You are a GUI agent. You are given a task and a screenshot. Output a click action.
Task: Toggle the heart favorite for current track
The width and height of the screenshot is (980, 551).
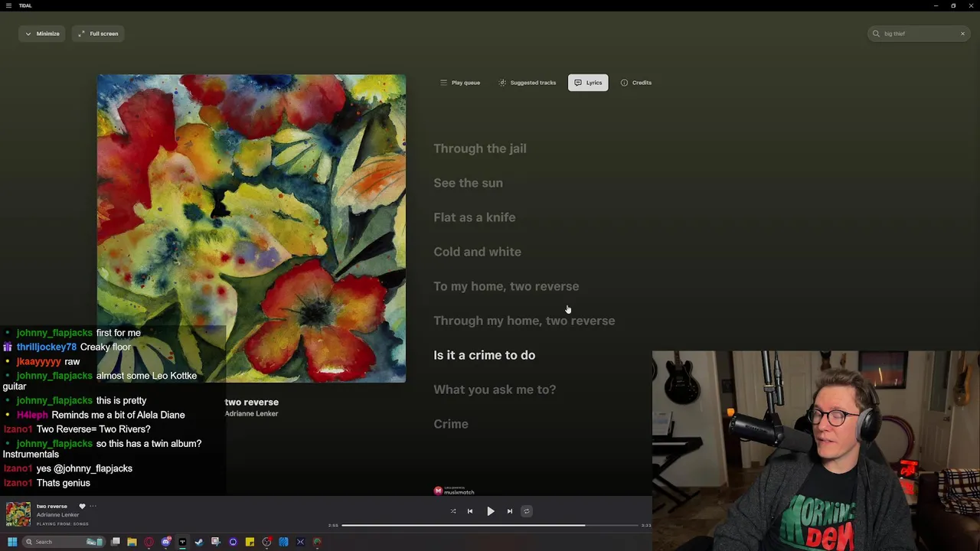(82, 506)
